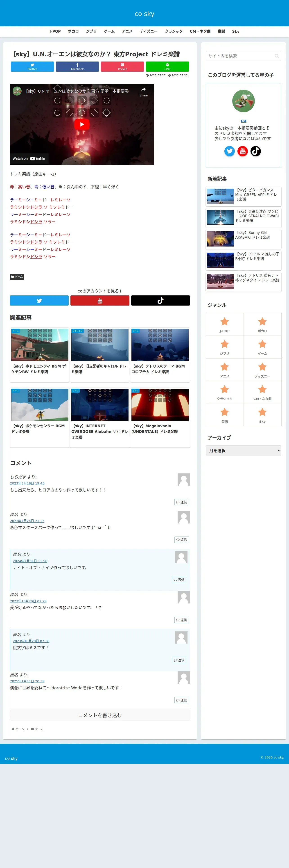Image resolution: width=289 pixels, height=868 pixels.
Task: Open recent post 最高到達点 ワンピースOP
Action: point(244,218)
